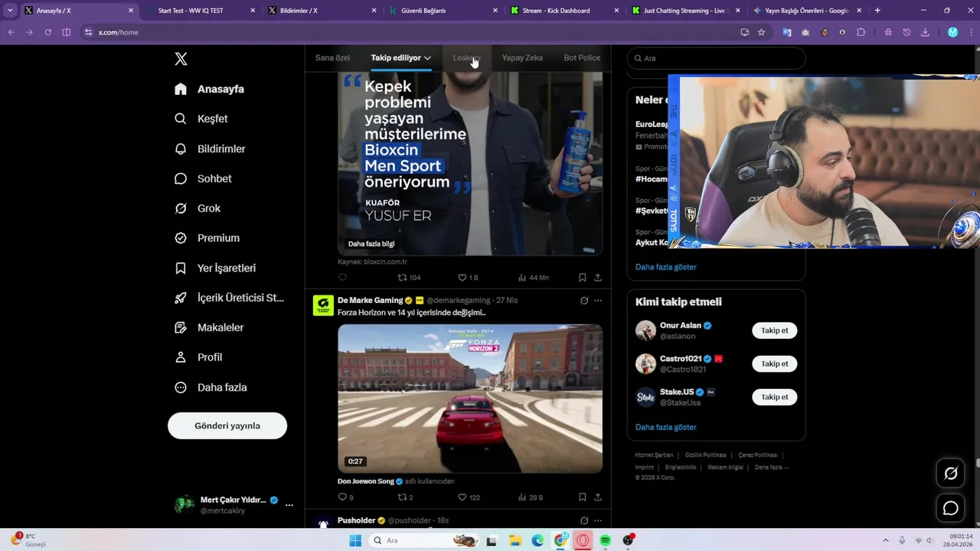Open Premium from sidebar
Image resolution: width=980 pixels, height=551 pixels.
(x=207, y=238)
